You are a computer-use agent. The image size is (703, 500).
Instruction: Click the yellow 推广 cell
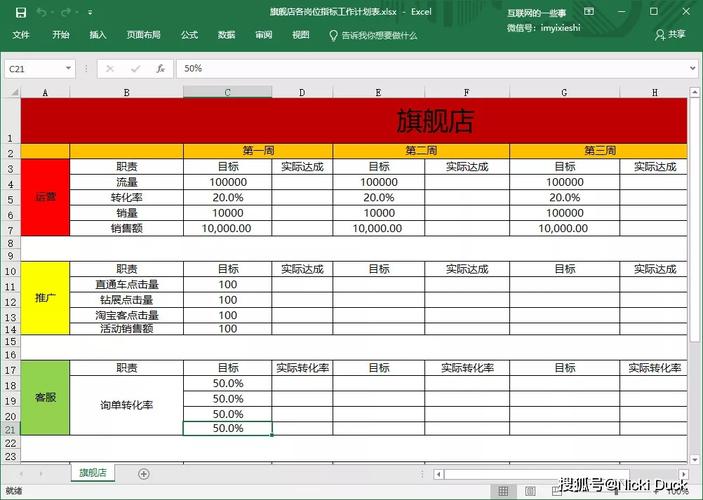[x=45, y=298]
